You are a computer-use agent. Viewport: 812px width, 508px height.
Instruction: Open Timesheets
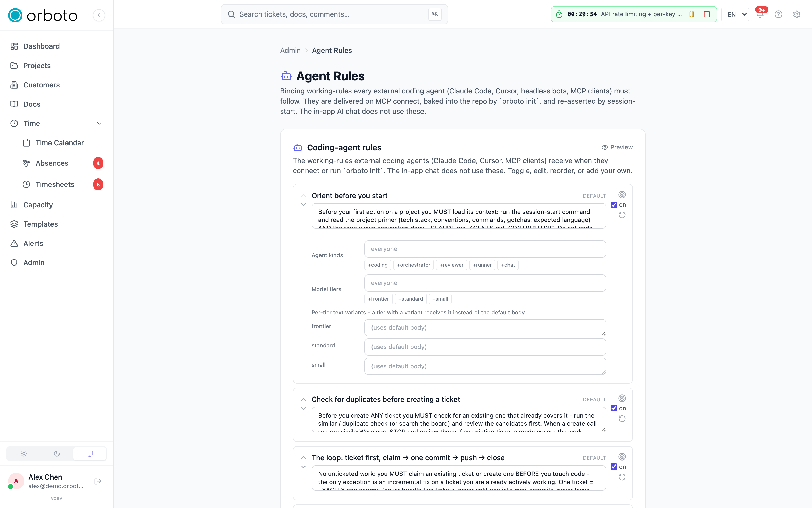click(62, 184)
